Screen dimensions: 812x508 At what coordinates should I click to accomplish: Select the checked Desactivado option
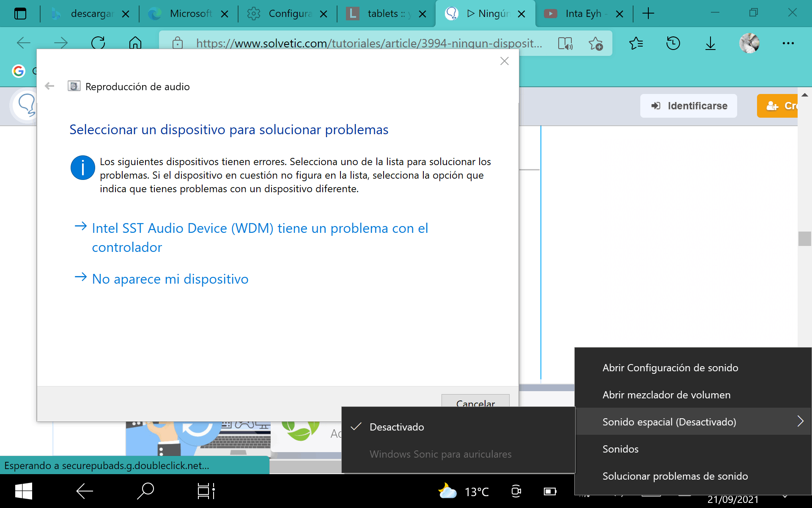pos(396,427)
